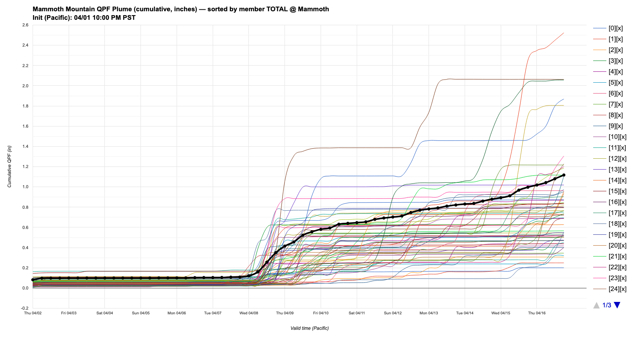Click the magenta line swatch beside [23][x]
Screen dimensions: 644x338
pyautogui.click(x=600, y=278)
